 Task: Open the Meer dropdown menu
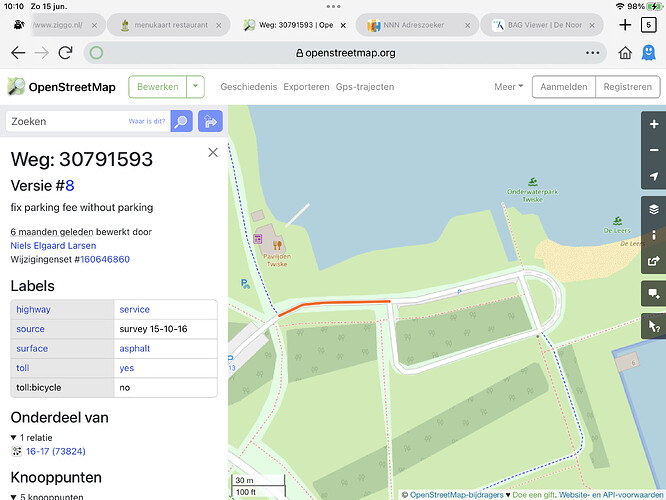[x=508, y=87]
